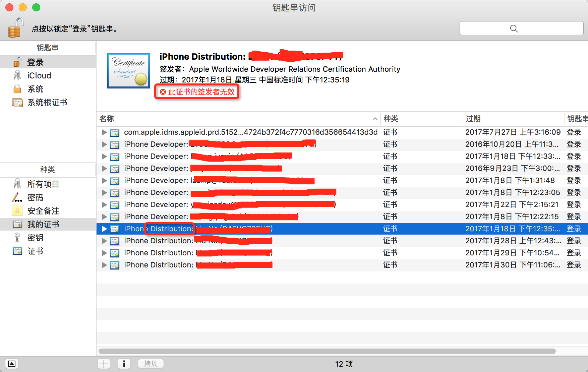The height and width of the screenshot is (372, 588).
Task: Show 所有项目 category
Action: [x=48, y=184]
